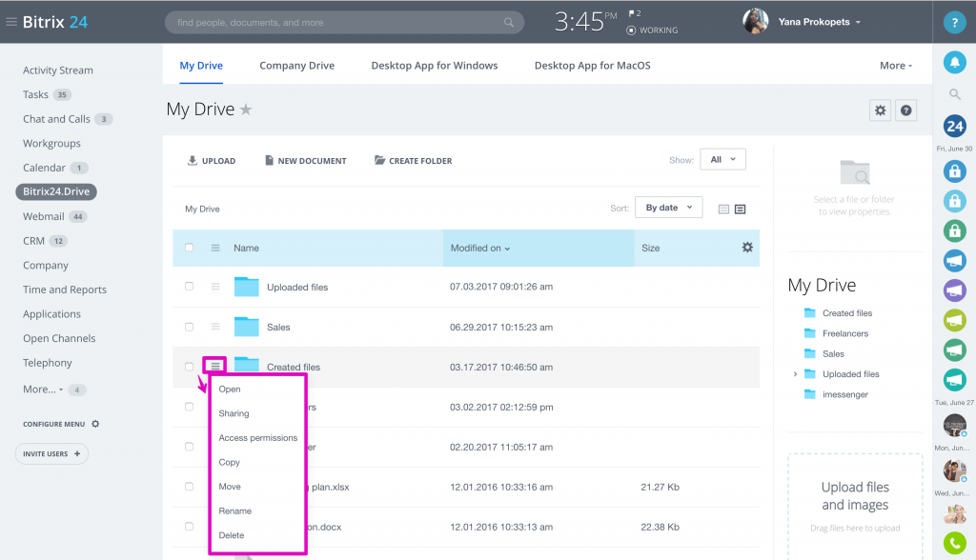The image size is (976, 560).
Task: Click the actions menu icon for Created files row
Action: pos(215,366)
